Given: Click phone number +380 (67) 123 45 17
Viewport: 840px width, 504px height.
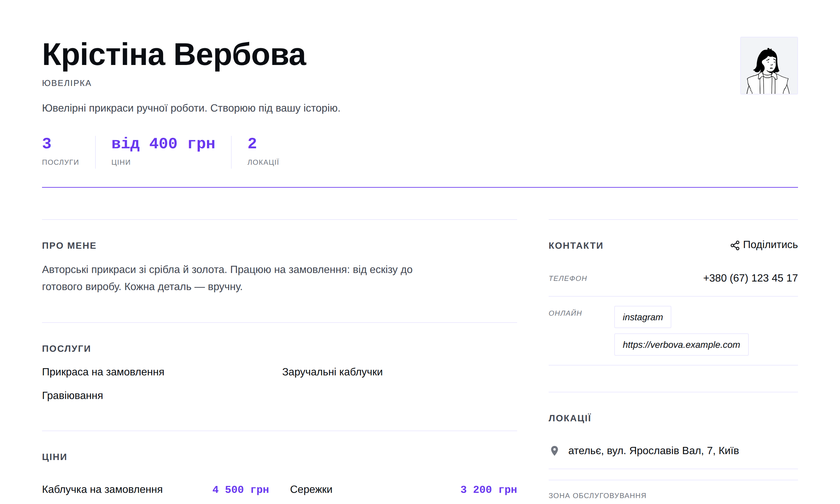Looking at the screenshot, I should pos(750,278).
